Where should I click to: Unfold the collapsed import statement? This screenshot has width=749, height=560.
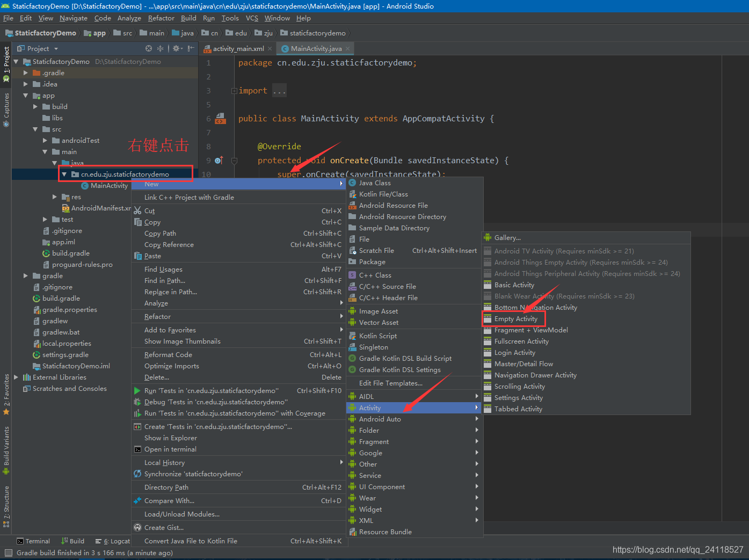tap(234, 91)
